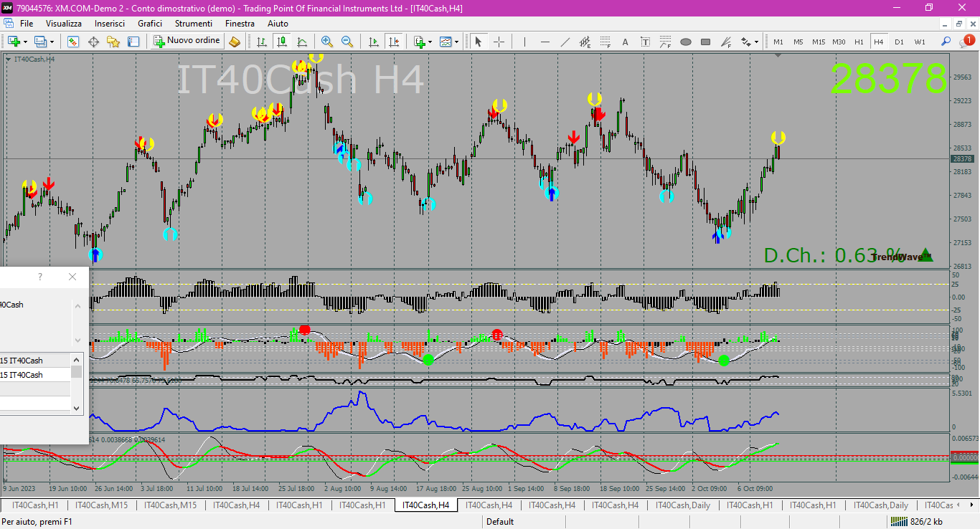Toggle the Terminal panel icon
The width and height of the screenshot is (980, 529).
[x=133, y=42]
